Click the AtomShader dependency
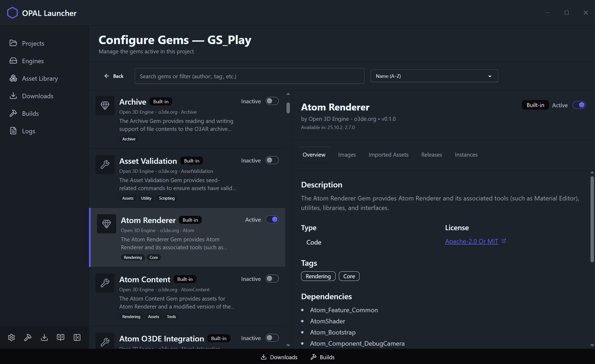Image resolution: width=595 pixels, height=364 pixels. click(328, 321)
